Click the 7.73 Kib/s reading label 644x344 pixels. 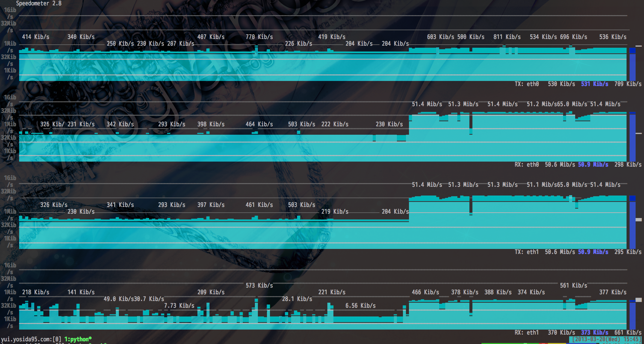[x=179, y=306]
